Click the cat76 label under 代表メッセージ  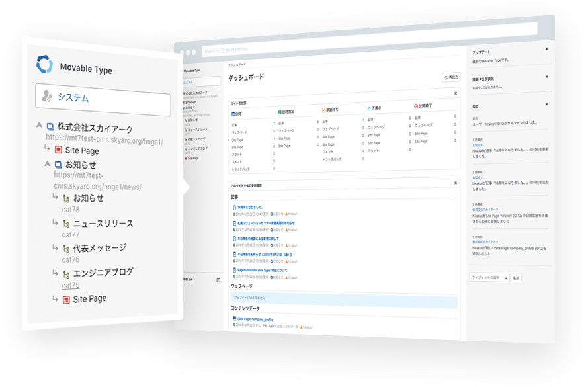71,259
